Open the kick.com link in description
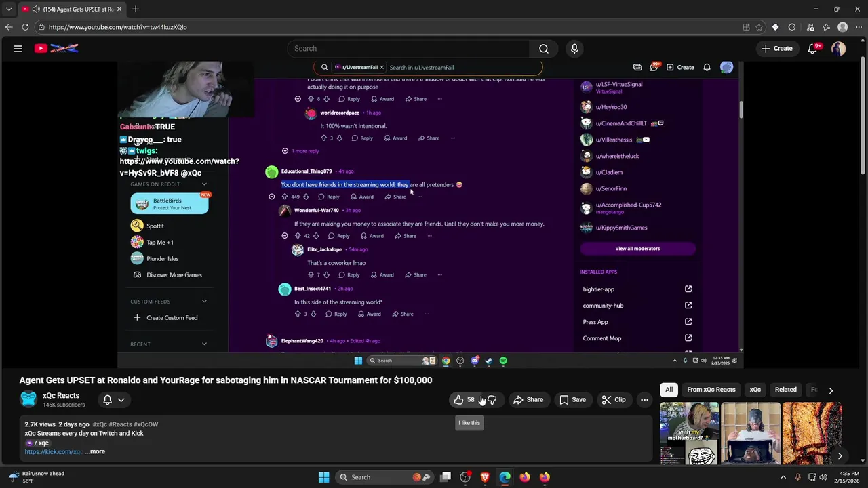This screenshot has width=868, height=488. (54, 452)
